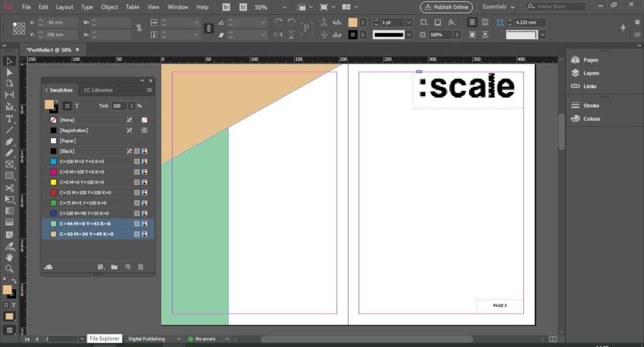Toggle no text wrap option
This screenshot has height=347, width=644.
pos(472,22)
